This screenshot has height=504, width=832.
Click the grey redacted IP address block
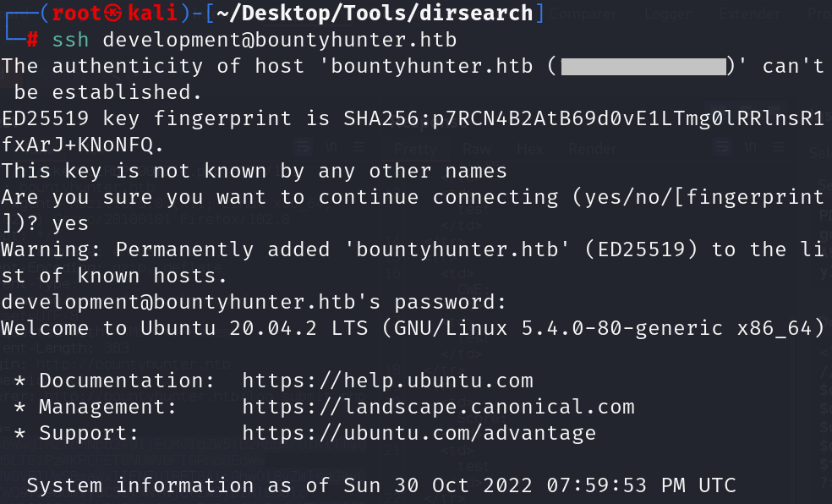644,66
